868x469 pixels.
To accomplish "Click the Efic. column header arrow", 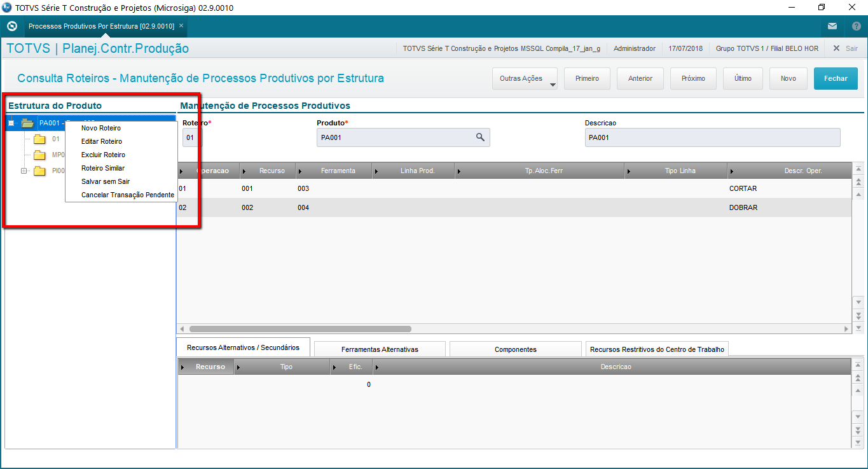I will pos(334,367).
